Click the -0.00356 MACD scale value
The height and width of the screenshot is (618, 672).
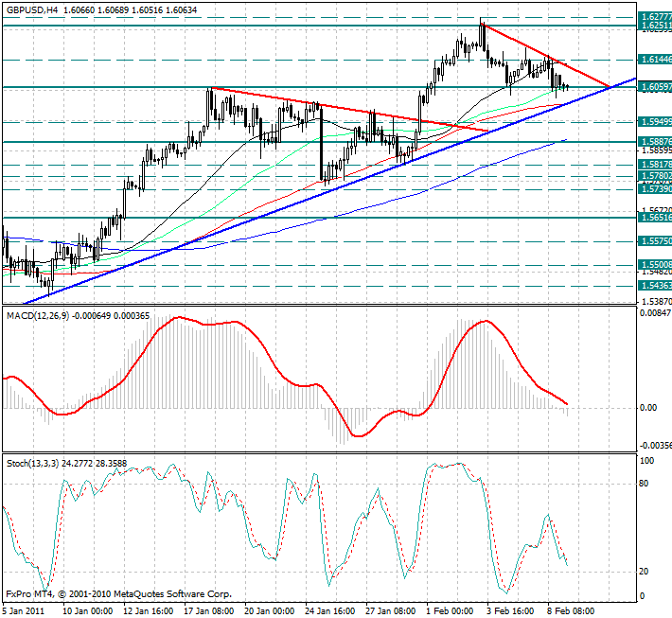(656, 446)
